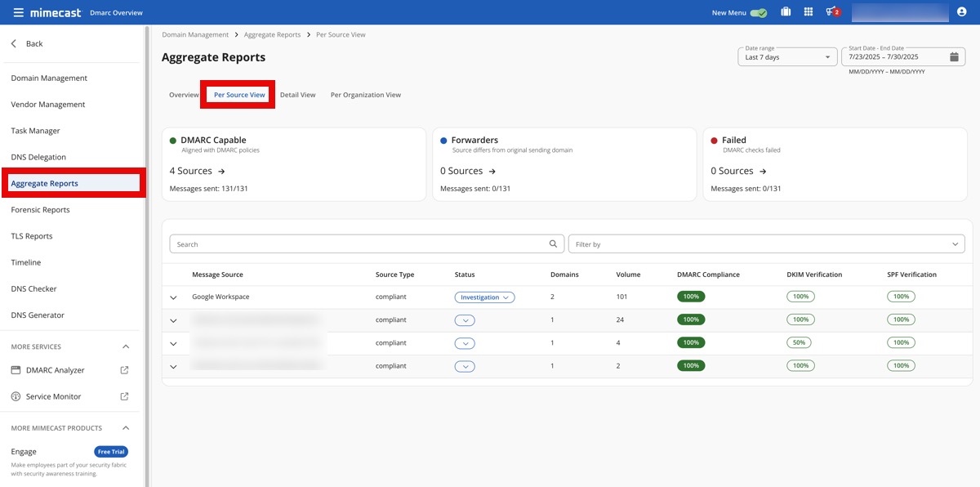Switch to the Detail View tab

pyautogui.click(x=297, y=95)
